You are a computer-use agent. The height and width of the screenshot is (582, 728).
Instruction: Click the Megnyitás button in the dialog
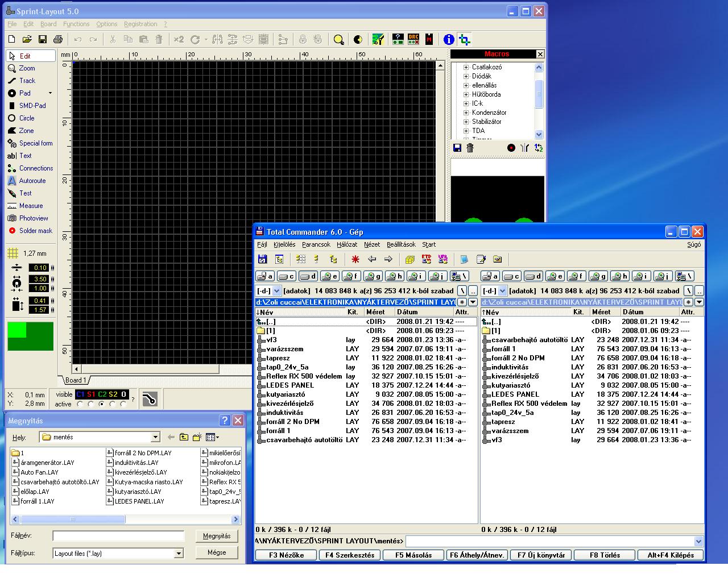pyautogui.click(x=217, y=536)
